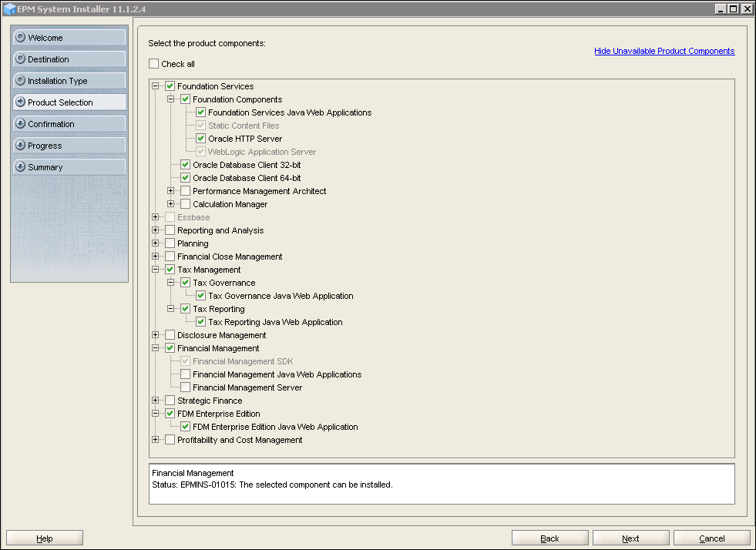Click the Installation Type step icon
This screenshot has width=756, height=550.
point(20,81)
